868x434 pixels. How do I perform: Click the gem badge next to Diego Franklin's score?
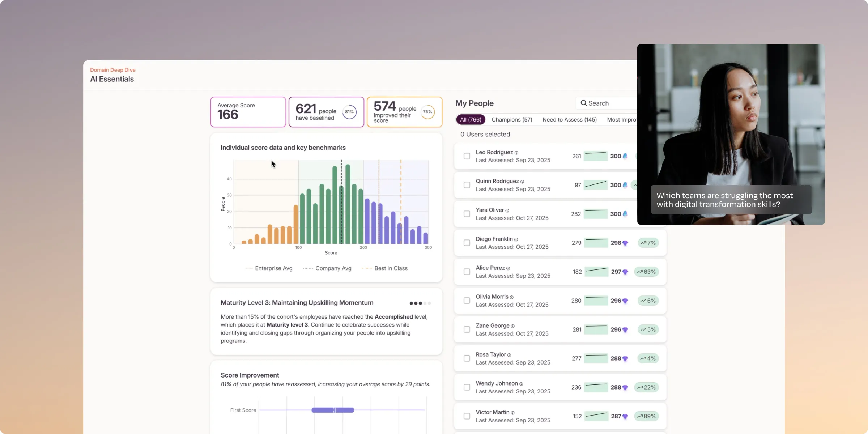[625, 243]
